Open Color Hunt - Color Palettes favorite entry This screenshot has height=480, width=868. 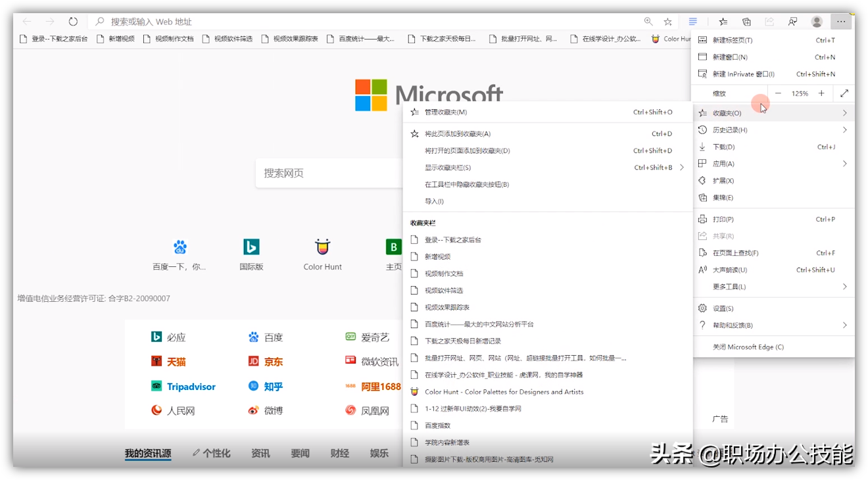pos(548,392)
